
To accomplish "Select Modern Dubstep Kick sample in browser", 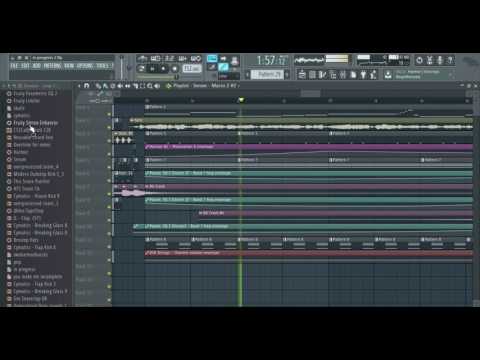I will pyautogui.click(x=39, y=174).
